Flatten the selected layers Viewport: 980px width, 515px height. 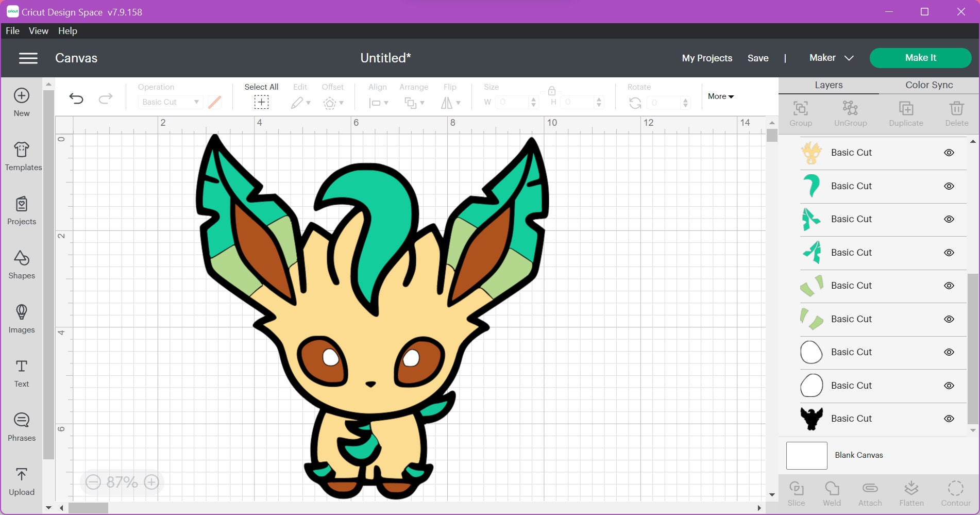(912, 492)
